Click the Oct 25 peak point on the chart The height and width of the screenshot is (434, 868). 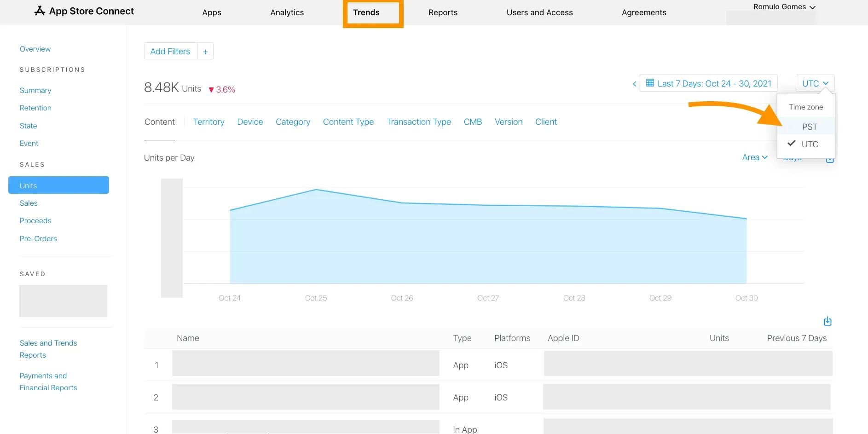[x=316, y=190]
